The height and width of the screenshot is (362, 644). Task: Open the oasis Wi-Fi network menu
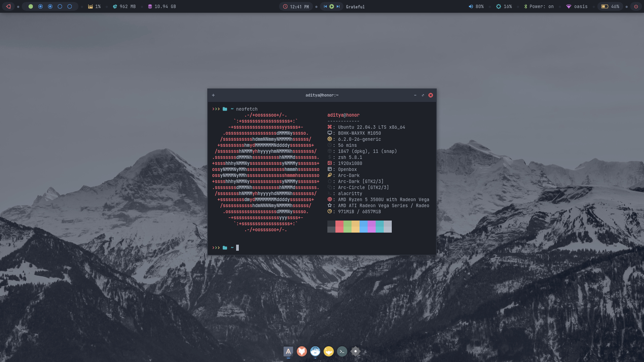(x=577, y=6)
